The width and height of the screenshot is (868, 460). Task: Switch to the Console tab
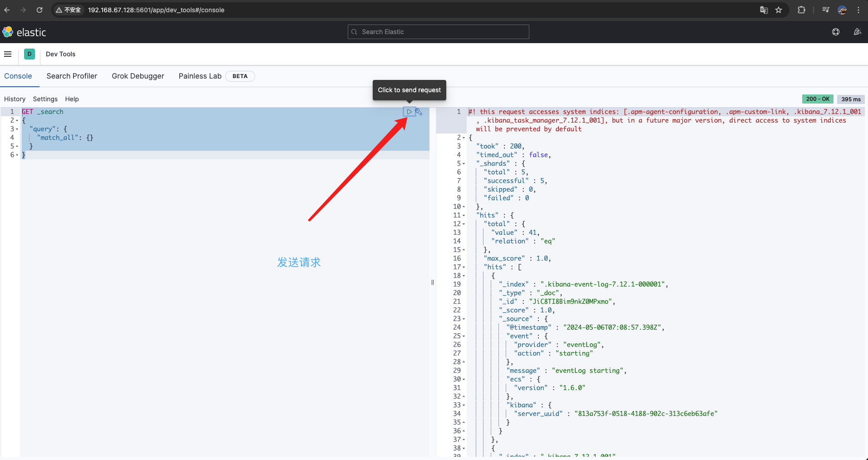(x=18, y=76)
